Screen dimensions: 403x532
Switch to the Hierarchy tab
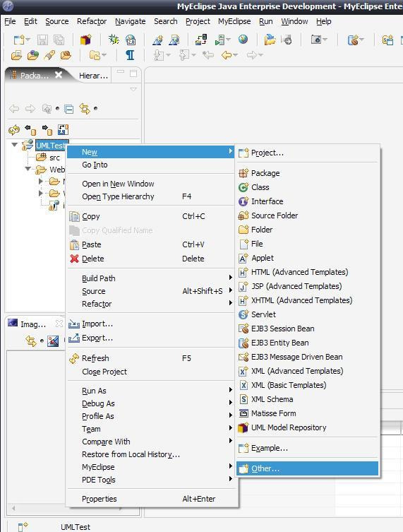(93, 76)
